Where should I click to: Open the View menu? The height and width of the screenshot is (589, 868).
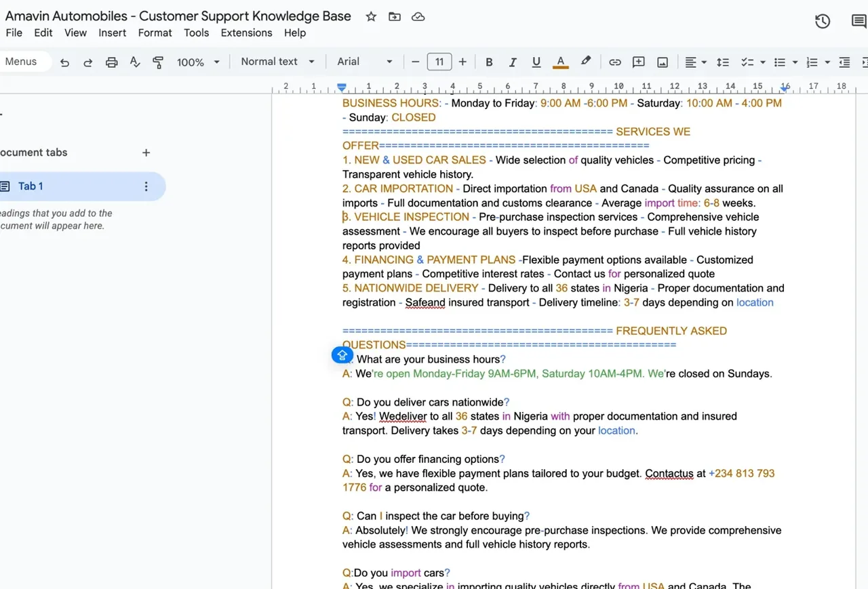75,33
